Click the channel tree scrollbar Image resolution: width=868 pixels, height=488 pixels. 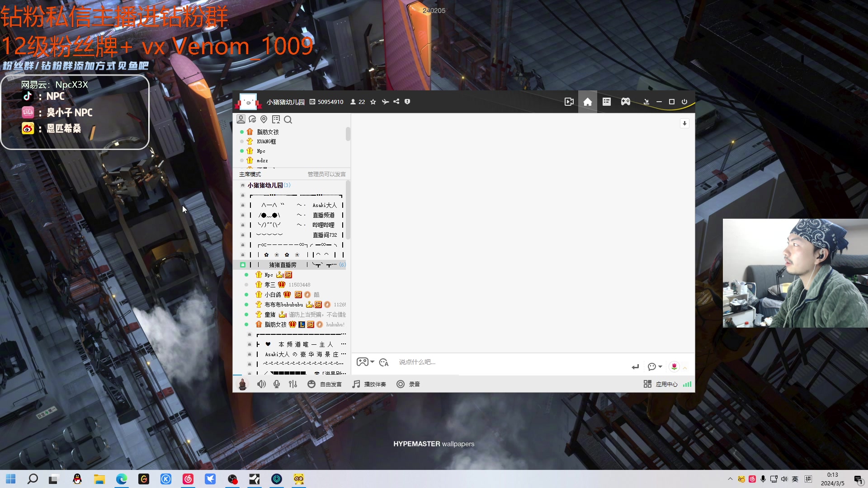click(x=348, y=210)
